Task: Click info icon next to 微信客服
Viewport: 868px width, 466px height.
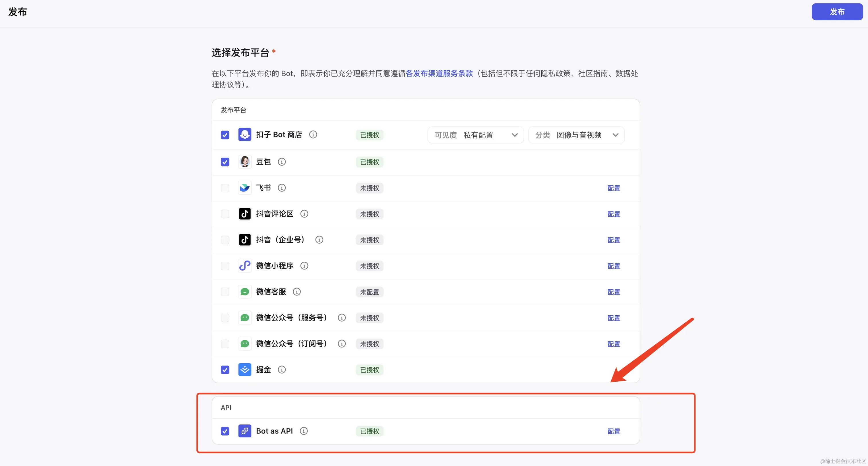Action: coord(297,292)
